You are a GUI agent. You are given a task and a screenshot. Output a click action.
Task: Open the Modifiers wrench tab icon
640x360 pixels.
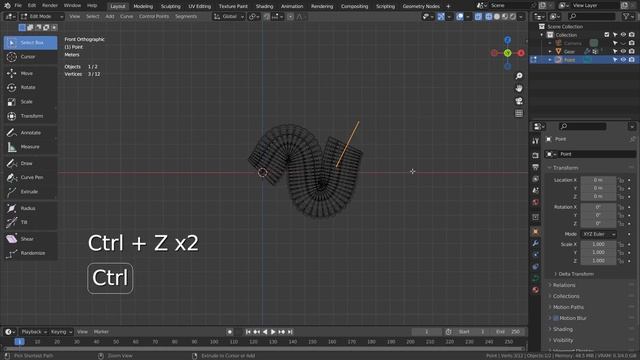(536, 243)
